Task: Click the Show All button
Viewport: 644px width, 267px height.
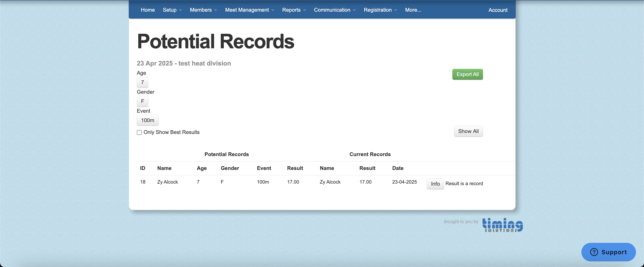Action: click(468, 131)
